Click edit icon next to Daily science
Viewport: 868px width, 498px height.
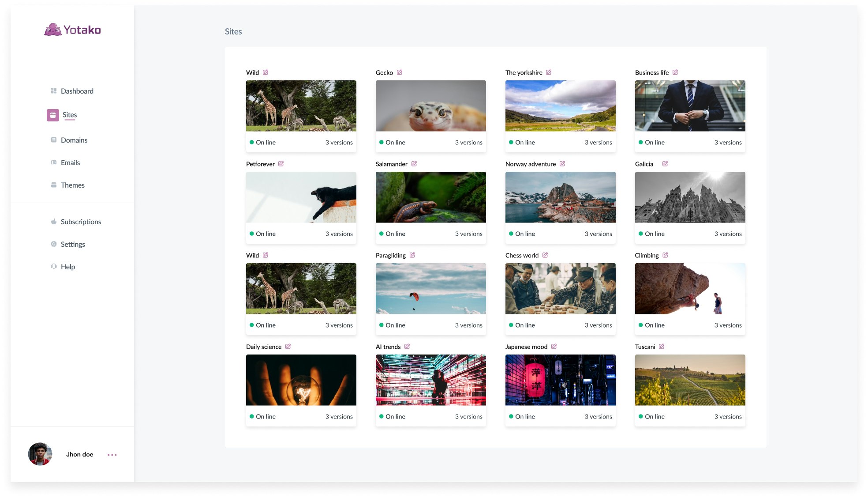(x=288, y=347)
